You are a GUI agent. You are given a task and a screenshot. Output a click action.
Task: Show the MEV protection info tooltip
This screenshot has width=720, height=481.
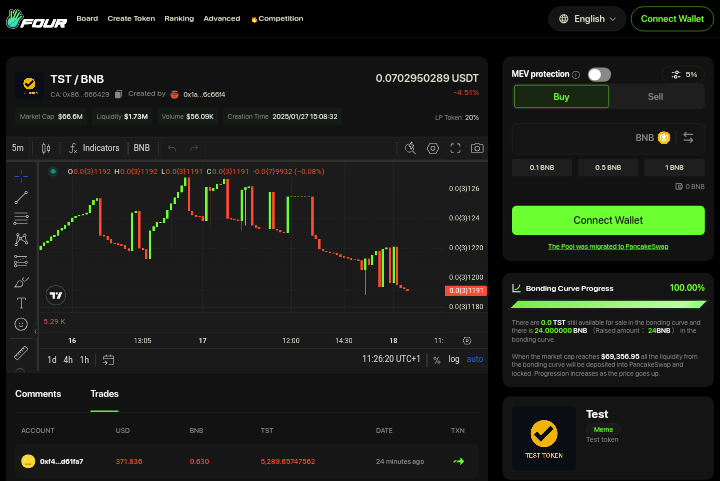[576, 75]
